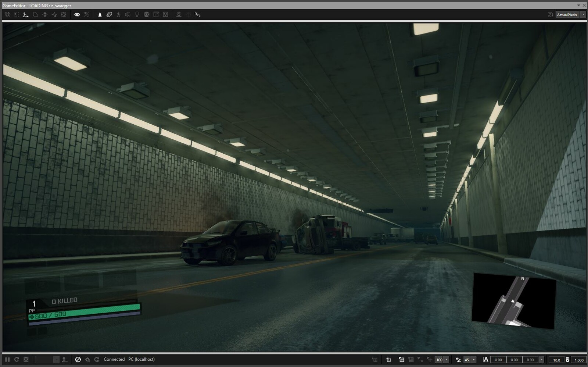This screenshot has width=588, height=367.
Task: Click the first 0.00 coordinate field
Action: [498, 360]
